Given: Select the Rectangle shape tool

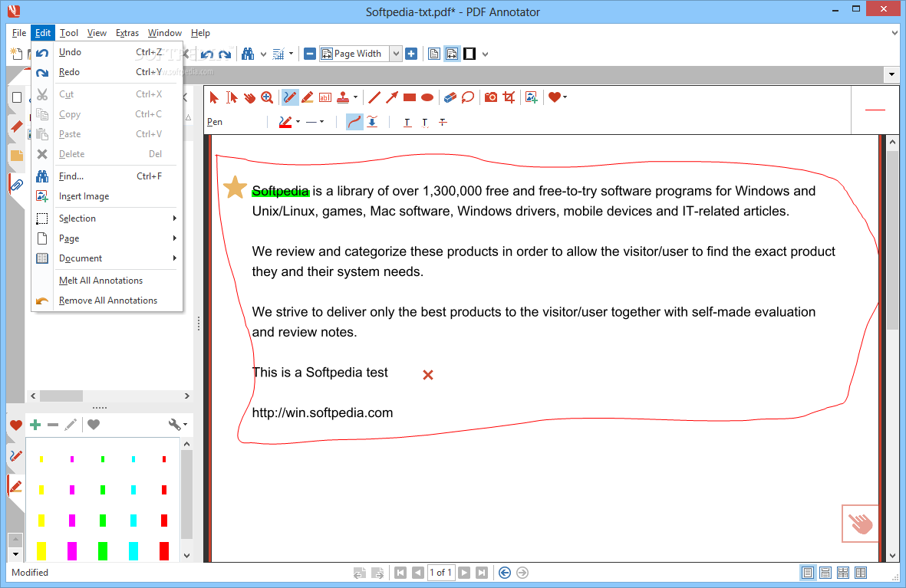Looking at the screenshot, I should [410, 97].
